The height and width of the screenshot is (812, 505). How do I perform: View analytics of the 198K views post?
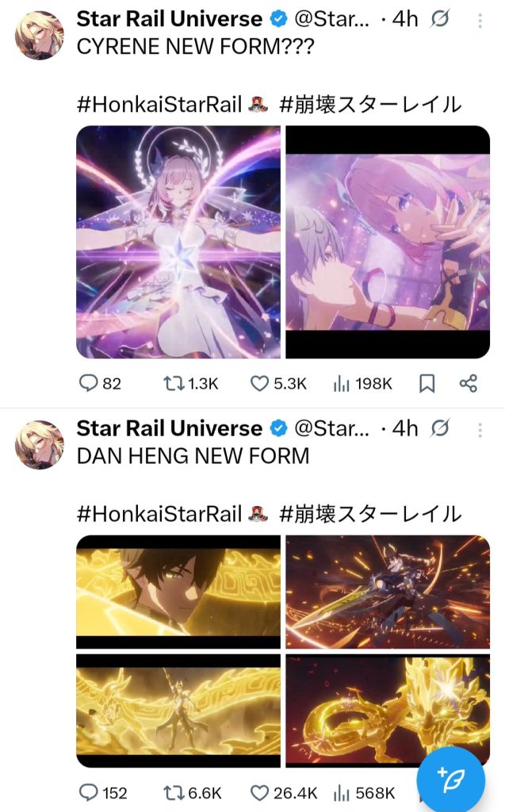point(362,383)
